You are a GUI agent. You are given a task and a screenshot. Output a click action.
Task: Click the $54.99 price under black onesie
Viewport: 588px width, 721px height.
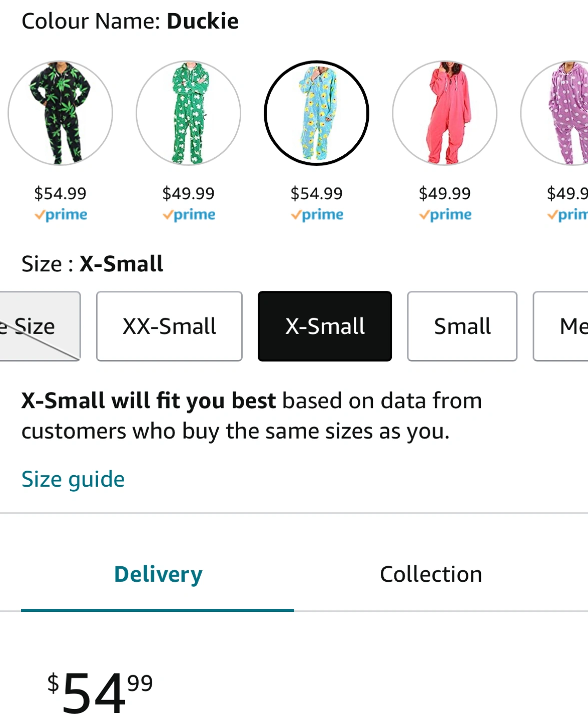click(60, 193)
